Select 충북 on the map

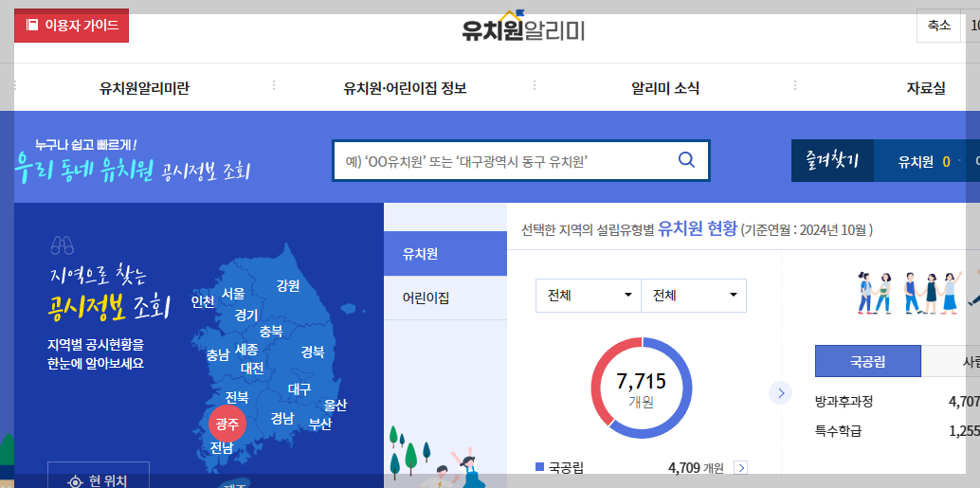[271, 331]
